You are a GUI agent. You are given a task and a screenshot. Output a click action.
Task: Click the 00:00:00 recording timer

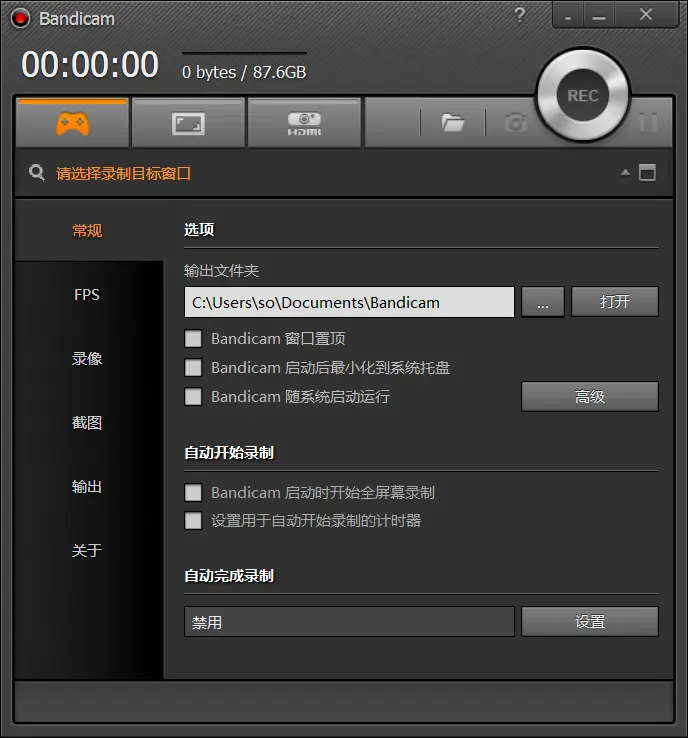point(90,64)
